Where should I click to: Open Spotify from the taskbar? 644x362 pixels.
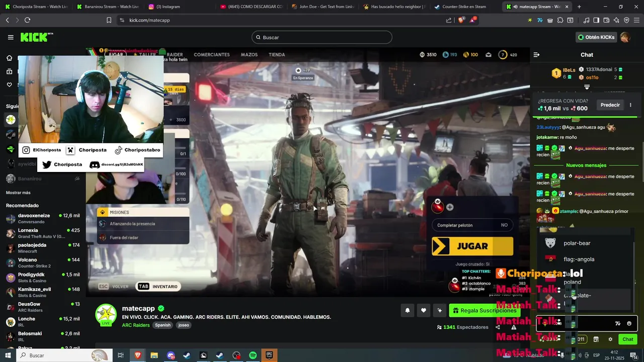pyautogui.click(x=253, y=355)
